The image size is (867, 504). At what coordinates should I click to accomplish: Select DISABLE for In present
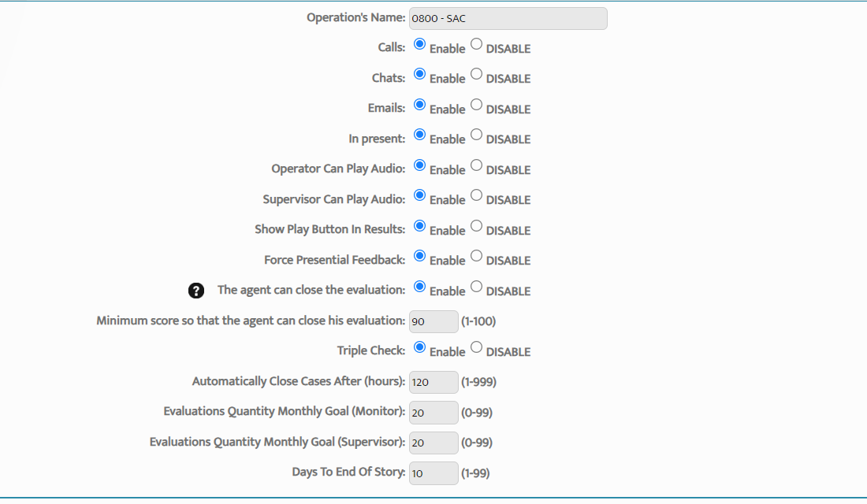coord(476,135)
